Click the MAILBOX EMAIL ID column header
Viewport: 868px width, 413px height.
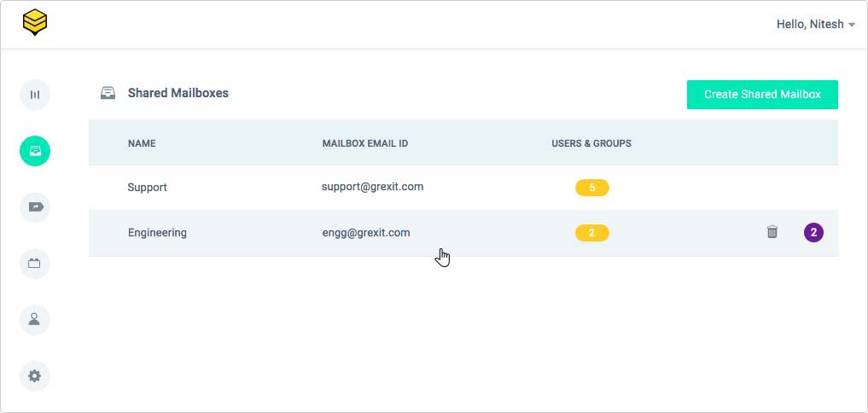click(365, 143)
